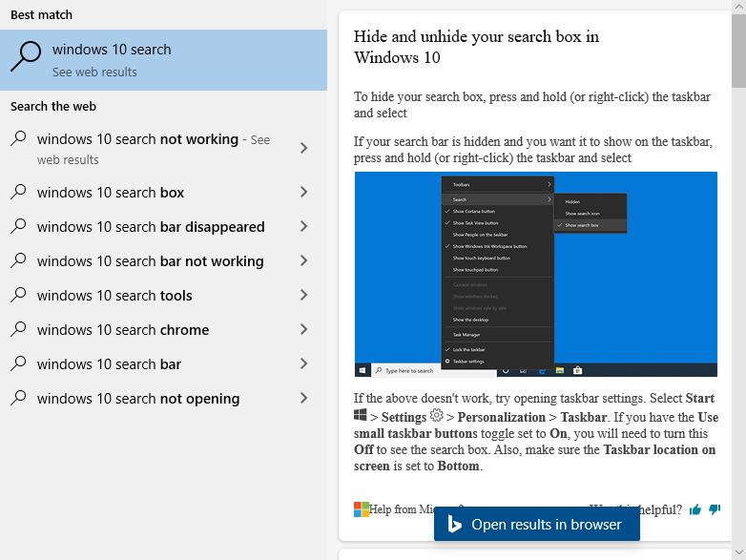Click search icon beside 'search tools' suggestion

19,296
